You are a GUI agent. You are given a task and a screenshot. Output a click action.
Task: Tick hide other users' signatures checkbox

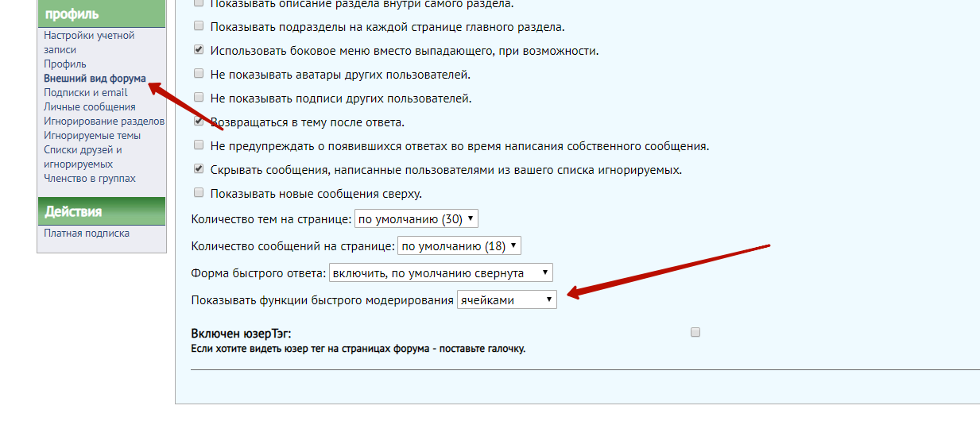(x=199, y=98)
